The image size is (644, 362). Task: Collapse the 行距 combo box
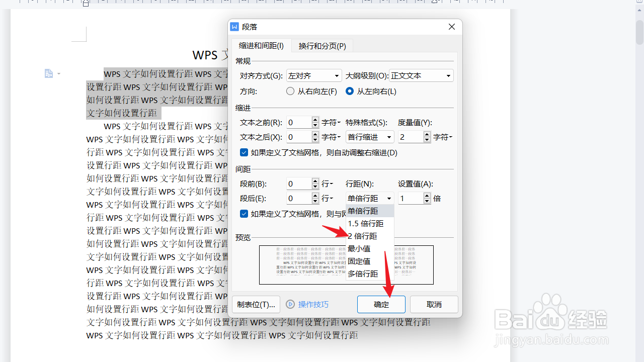tap(370, 198)
